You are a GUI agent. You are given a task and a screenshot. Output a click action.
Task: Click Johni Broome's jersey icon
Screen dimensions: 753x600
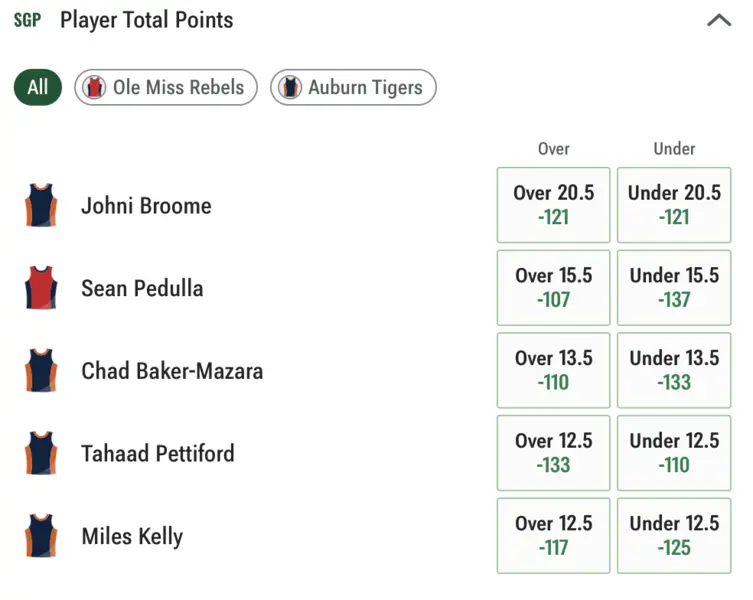point(41,205)
